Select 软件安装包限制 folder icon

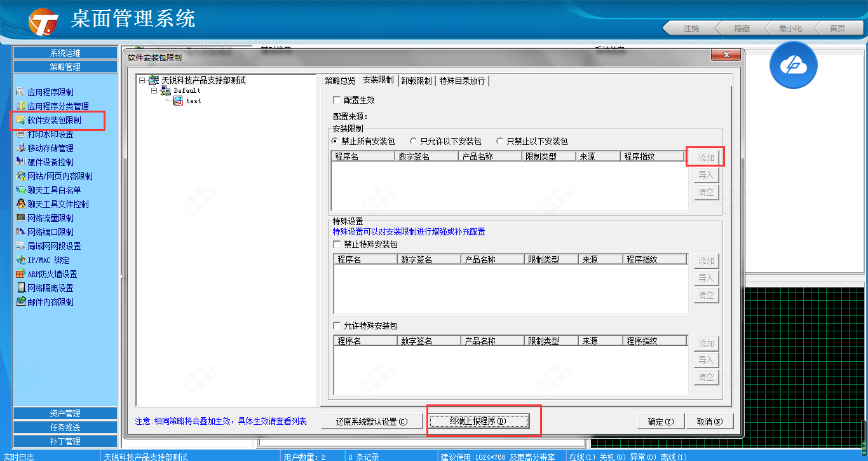tap(21, 120)
